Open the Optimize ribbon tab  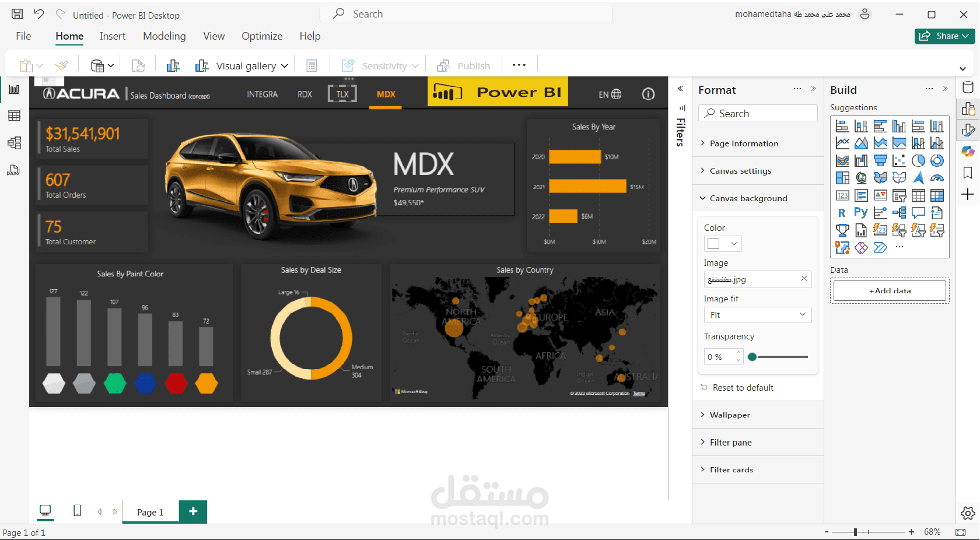262,36
